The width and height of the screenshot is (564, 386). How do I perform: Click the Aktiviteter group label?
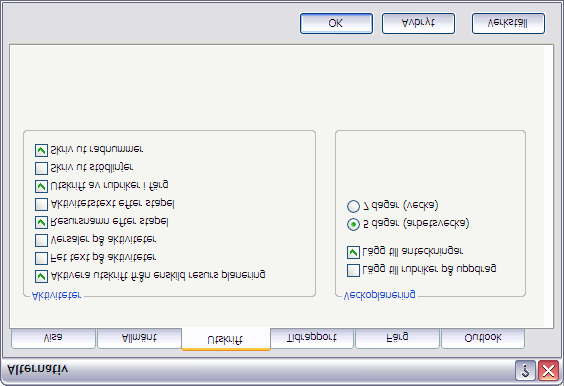pyautogui.click(x=56, y=296)
